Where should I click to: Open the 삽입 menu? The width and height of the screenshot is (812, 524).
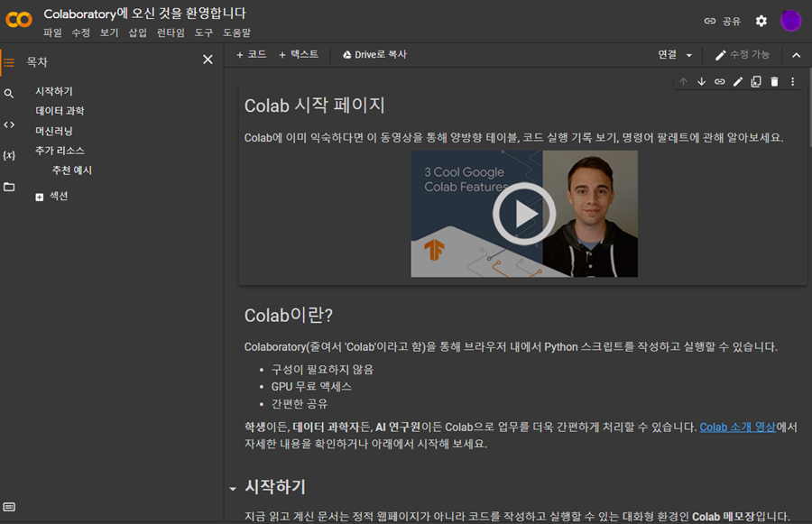(137, 32)
